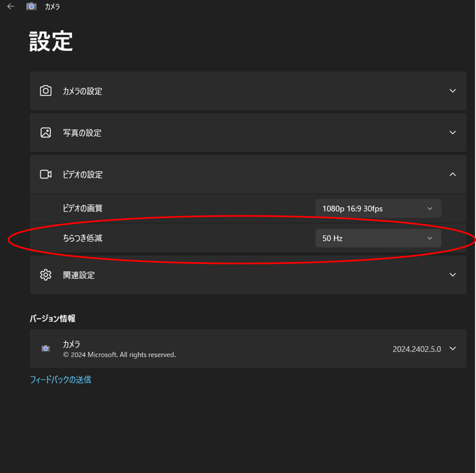This screenshot has height=473, width=476.
Task: Click the カメラの設定 label
Action: pos(83,91)
